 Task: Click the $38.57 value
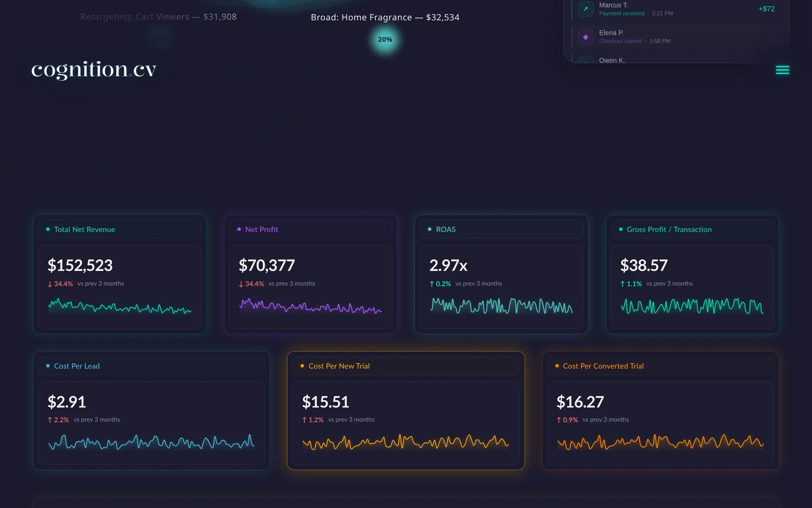pyautogui.click(x=644, y=265)
